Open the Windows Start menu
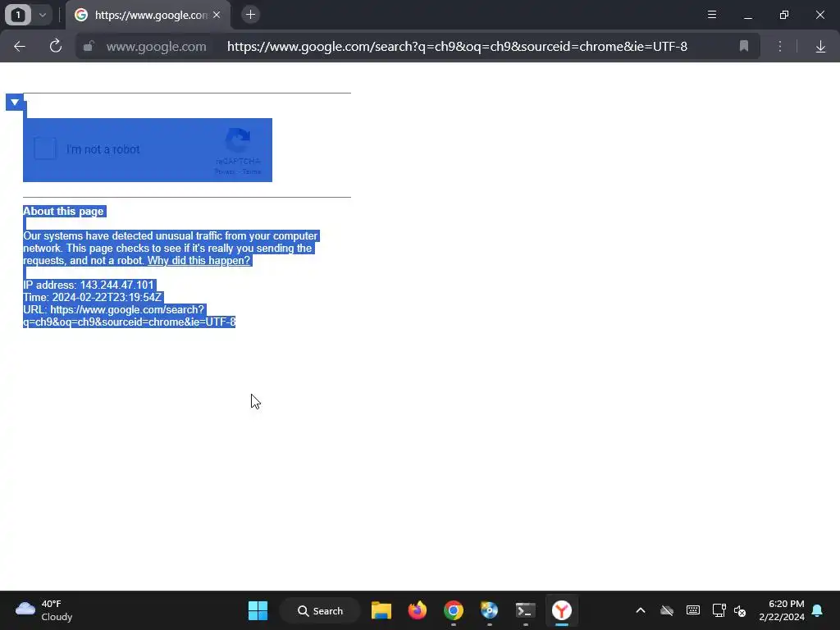840x630 pixels. pos(258,610)
